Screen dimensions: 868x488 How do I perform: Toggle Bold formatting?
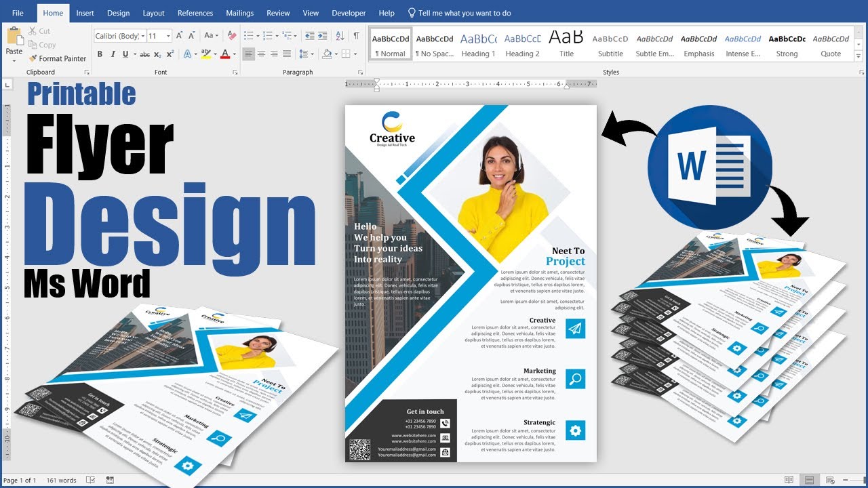(100, 54)
